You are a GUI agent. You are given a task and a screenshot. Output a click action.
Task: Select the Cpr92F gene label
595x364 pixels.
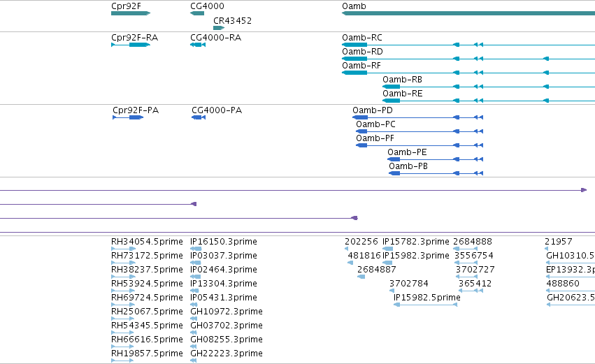pos(126,6)
